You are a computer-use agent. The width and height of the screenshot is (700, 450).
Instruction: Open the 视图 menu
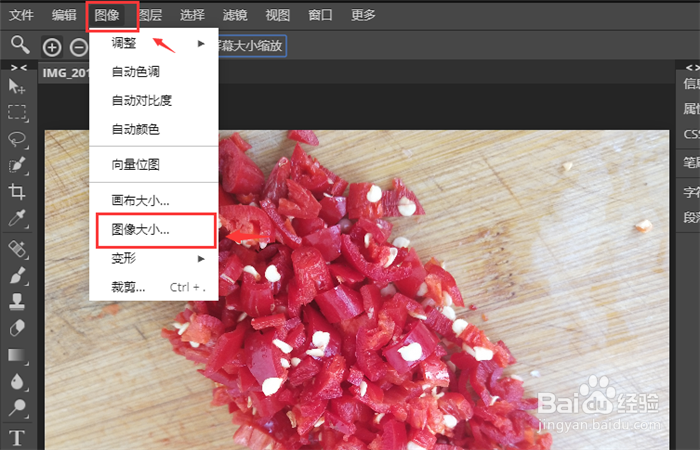coord(278,15)
